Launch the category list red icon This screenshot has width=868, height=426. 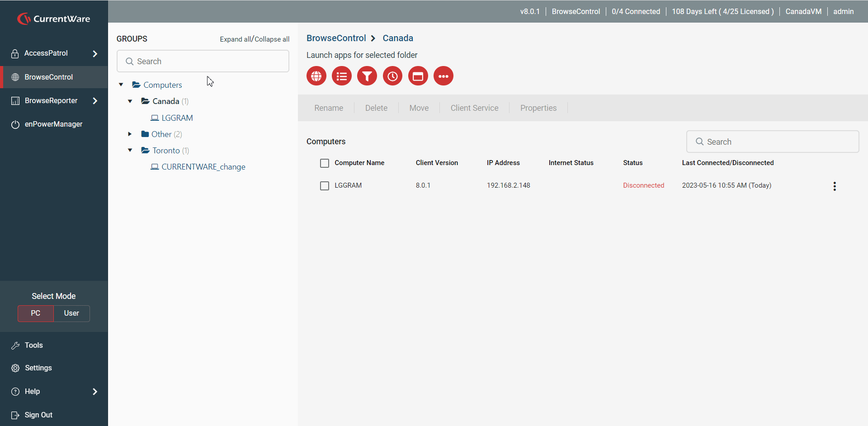342,76
